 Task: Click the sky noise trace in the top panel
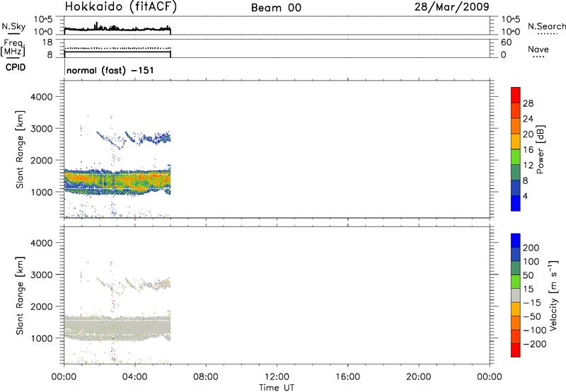[117, 28]
